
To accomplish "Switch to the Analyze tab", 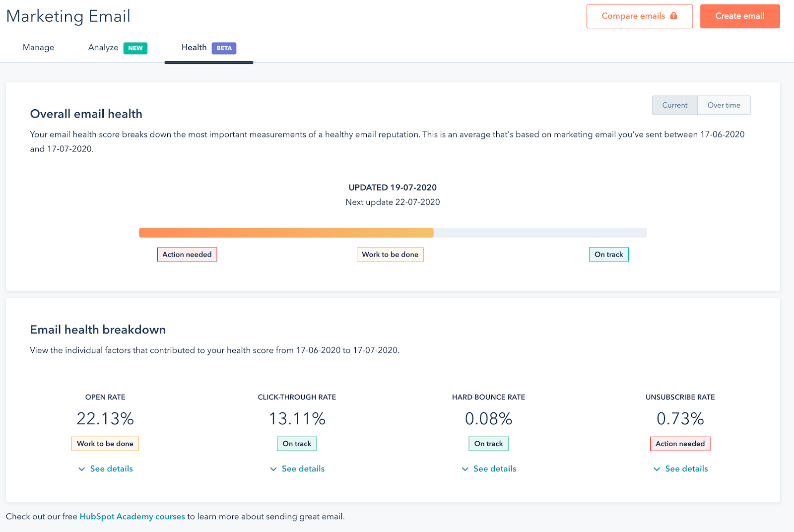I will pos(103,48).
